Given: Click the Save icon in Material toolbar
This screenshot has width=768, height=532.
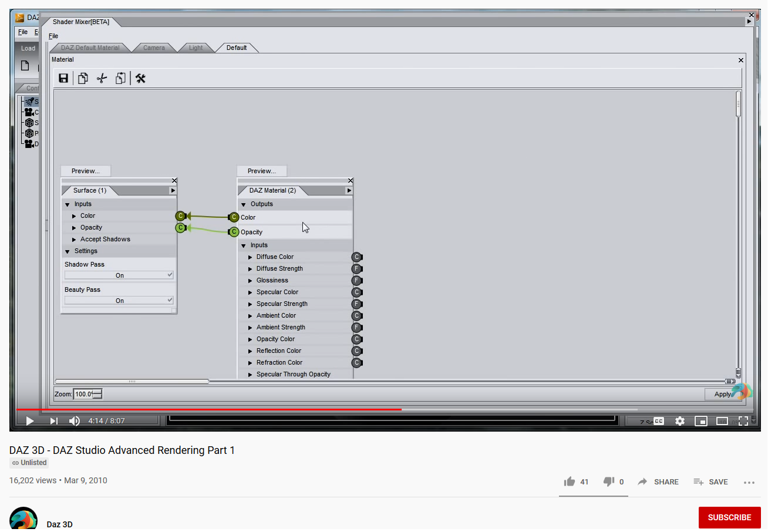Looking at the screenshot, I should click(63, 78).
